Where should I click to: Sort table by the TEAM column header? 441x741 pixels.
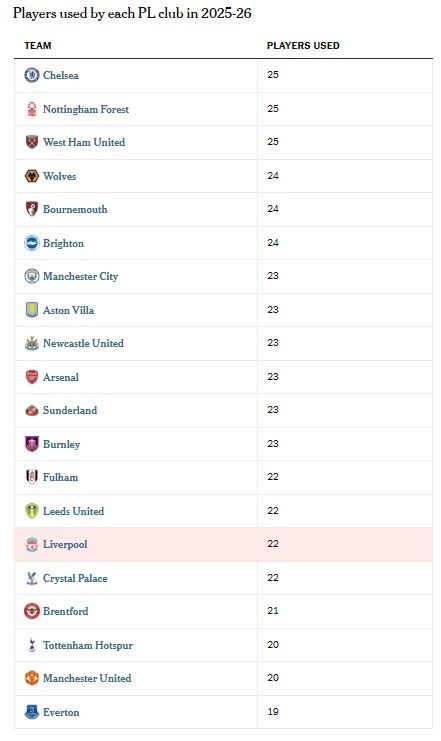(x=38, y=46)
